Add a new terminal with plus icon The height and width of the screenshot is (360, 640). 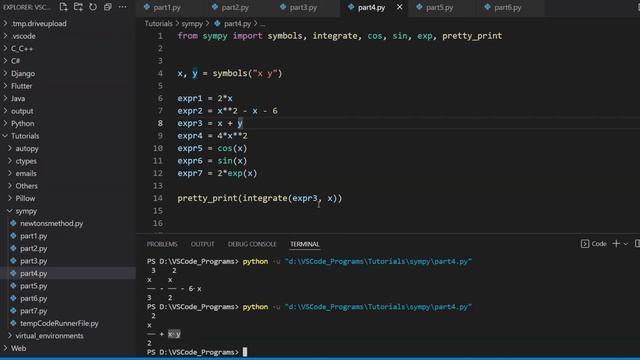point(616,244)
